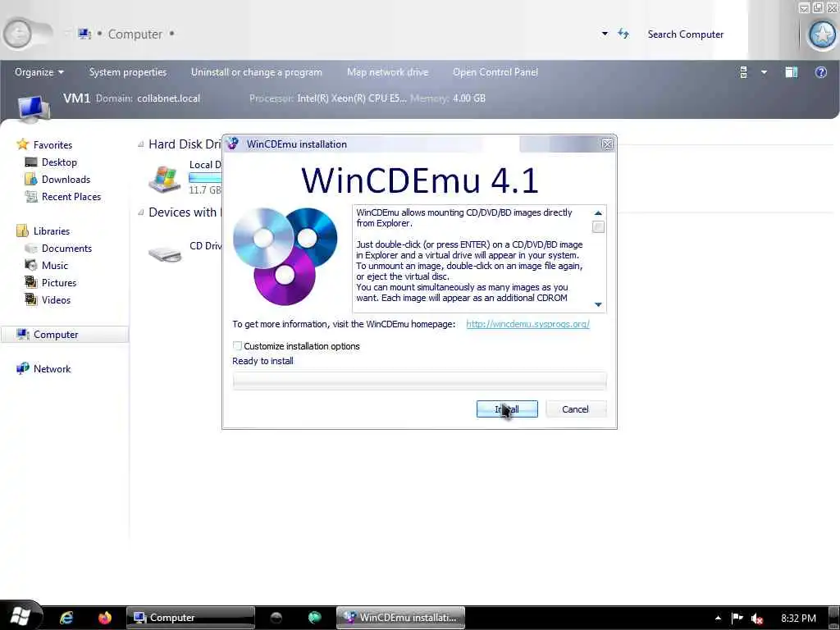Click the Network icon in sidebar
The height and width of the screenshot is (630, 840).
tap(22, 368)
